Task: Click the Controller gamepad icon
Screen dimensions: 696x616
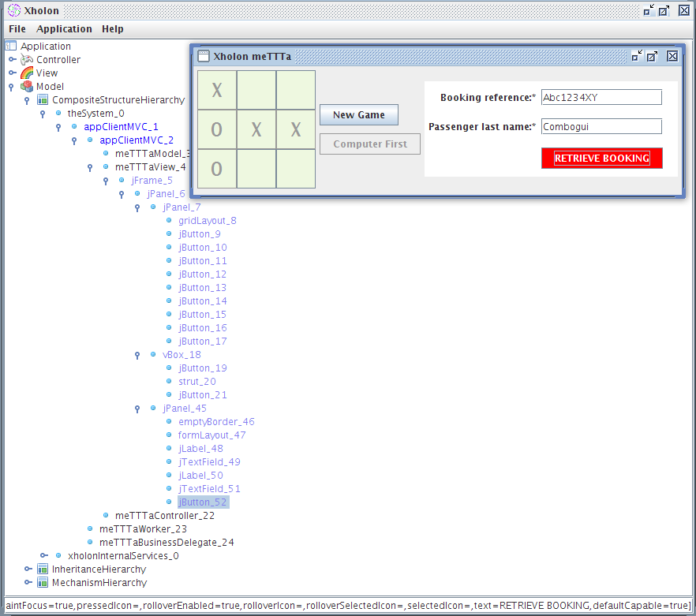Action: coord(27,59)
